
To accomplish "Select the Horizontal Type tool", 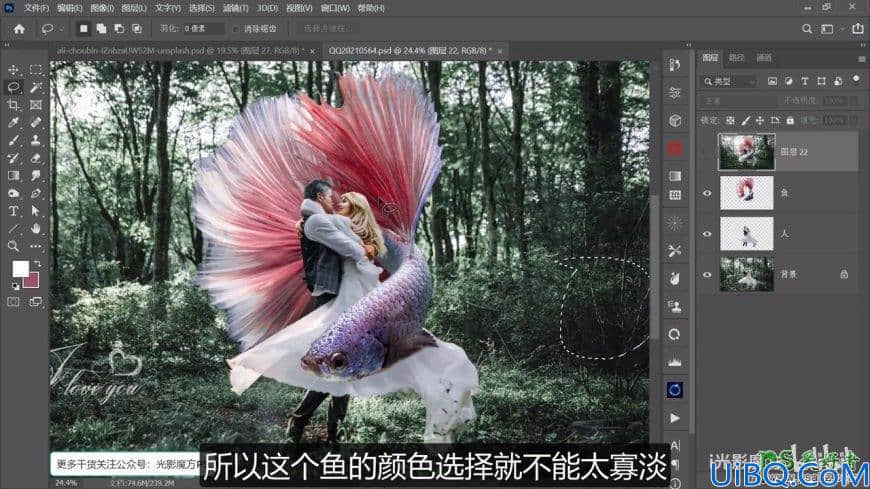I will coord(13,211).
